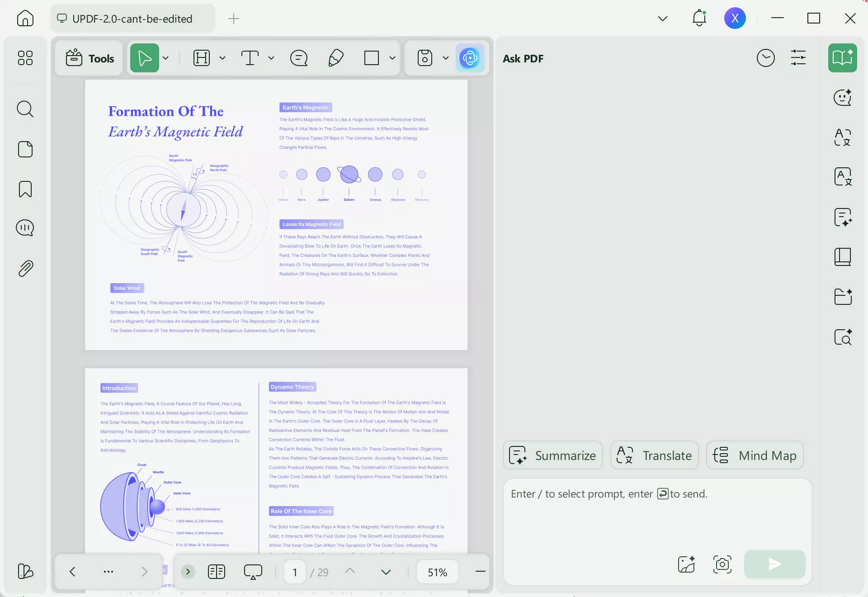Open the attachments paperclip panel
The image size is (868, 597).
pos(25,269)
